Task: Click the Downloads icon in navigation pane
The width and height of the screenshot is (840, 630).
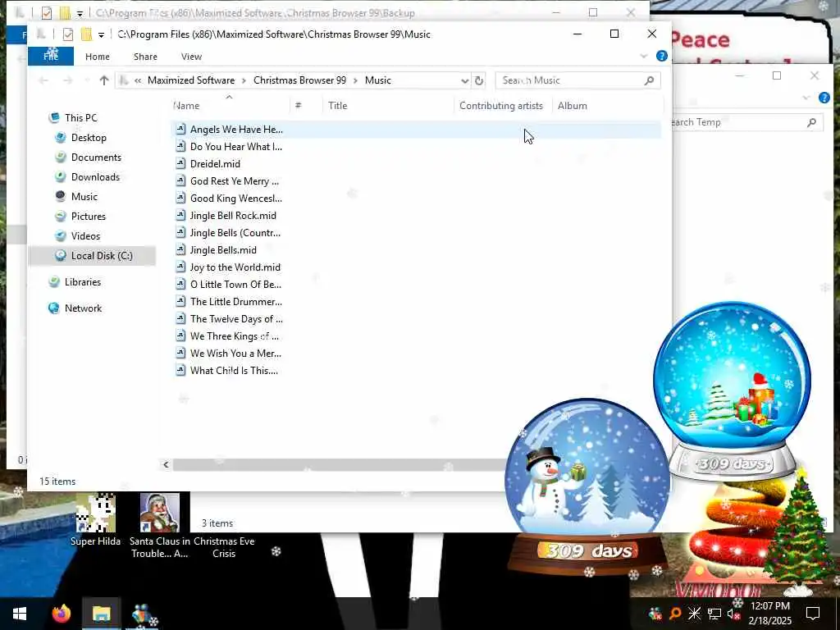Action: [x=61, y=177]
